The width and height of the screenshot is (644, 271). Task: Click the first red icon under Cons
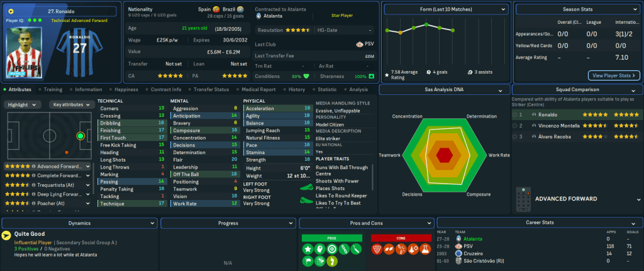coord(377,250)
